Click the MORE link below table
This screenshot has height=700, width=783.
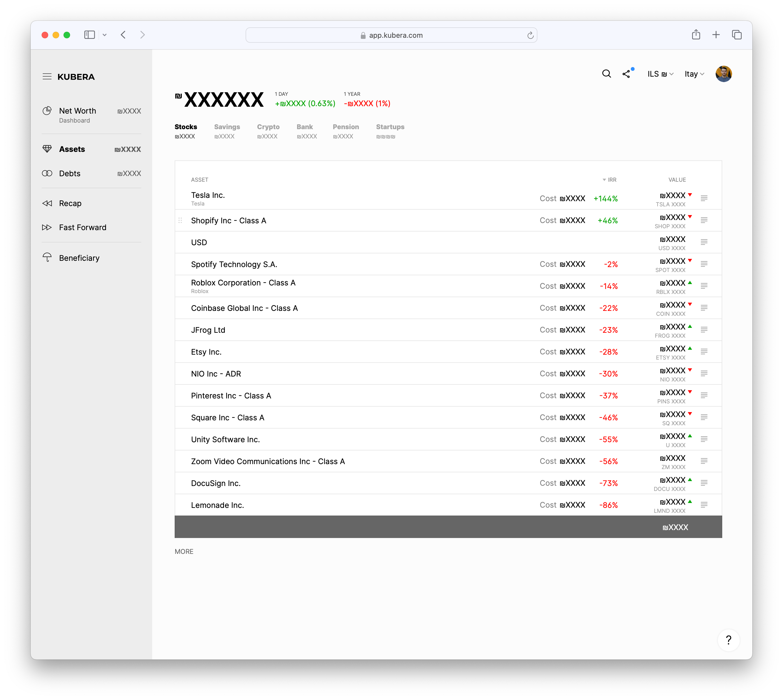[184, 551]
